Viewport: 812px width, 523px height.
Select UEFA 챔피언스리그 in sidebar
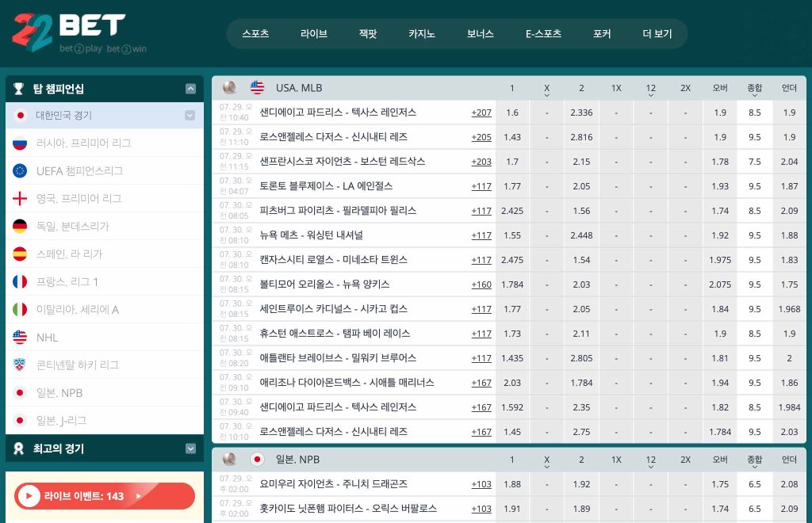point(105,170)
